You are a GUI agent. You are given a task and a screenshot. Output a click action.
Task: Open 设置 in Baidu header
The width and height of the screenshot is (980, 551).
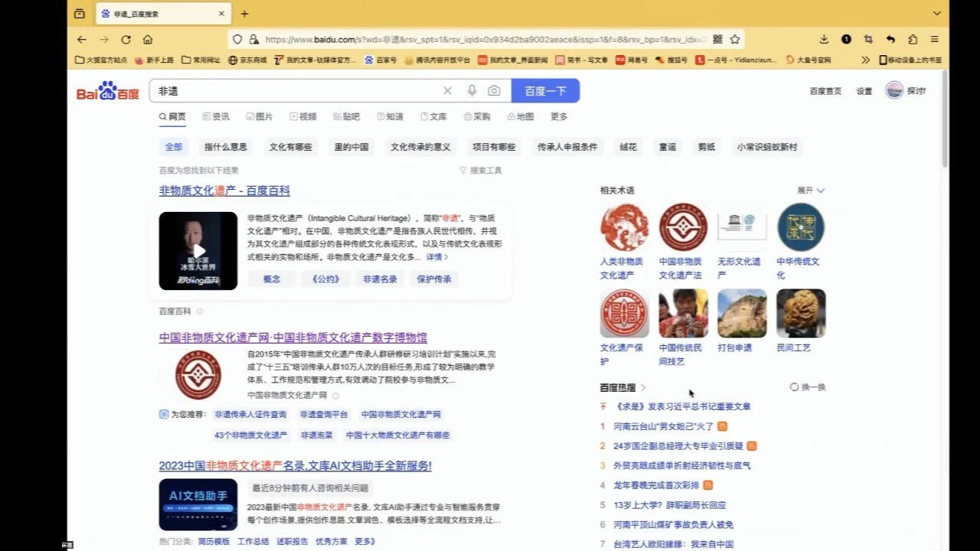click(864, 91)
